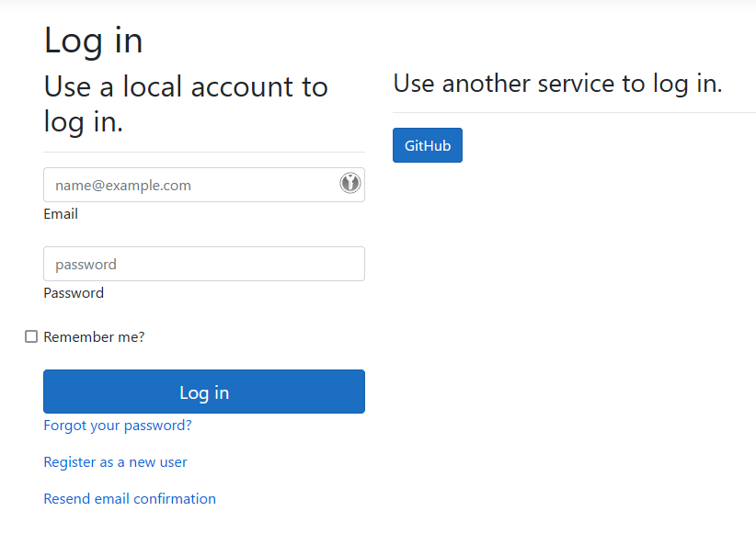756x534 pixels.
Task: Click the local account login heading
Action: point(185,103)
